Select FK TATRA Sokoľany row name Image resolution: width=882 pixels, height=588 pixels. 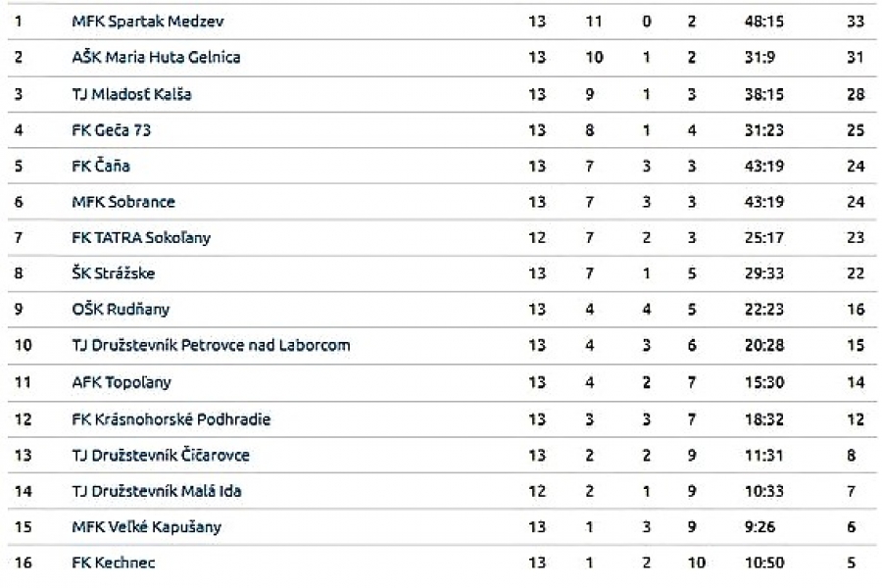click(141, 237)
